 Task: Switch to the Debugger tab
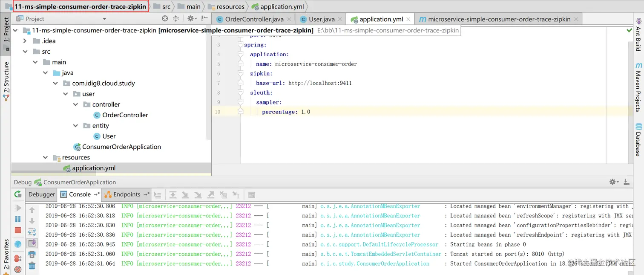point(42,194)
